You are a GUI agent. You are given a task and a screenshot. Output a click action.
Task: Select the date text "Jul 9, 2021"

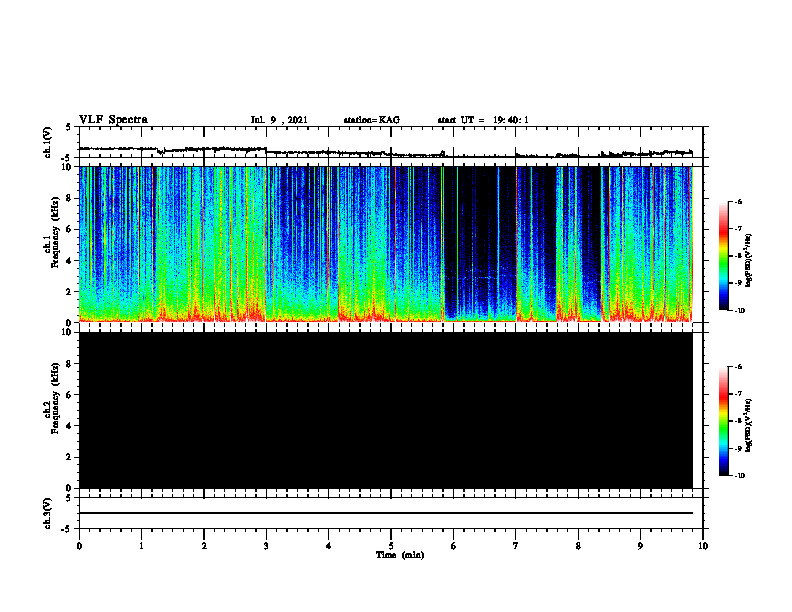279,120
